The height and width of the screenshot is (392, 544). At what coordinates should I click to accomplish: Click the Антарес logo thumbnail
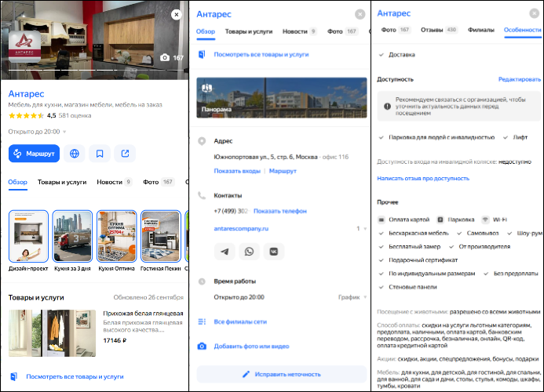24,46
